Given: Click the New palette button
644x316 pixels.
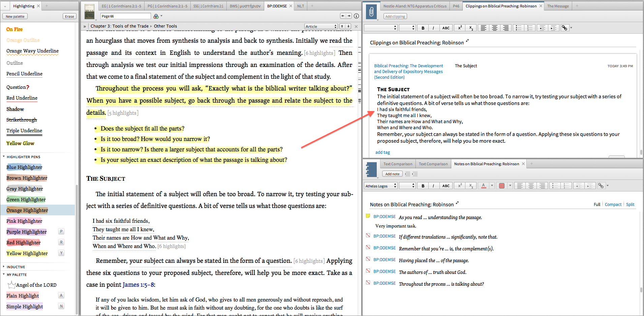Looking at the screenshot, I should click(x=15, y=16).
